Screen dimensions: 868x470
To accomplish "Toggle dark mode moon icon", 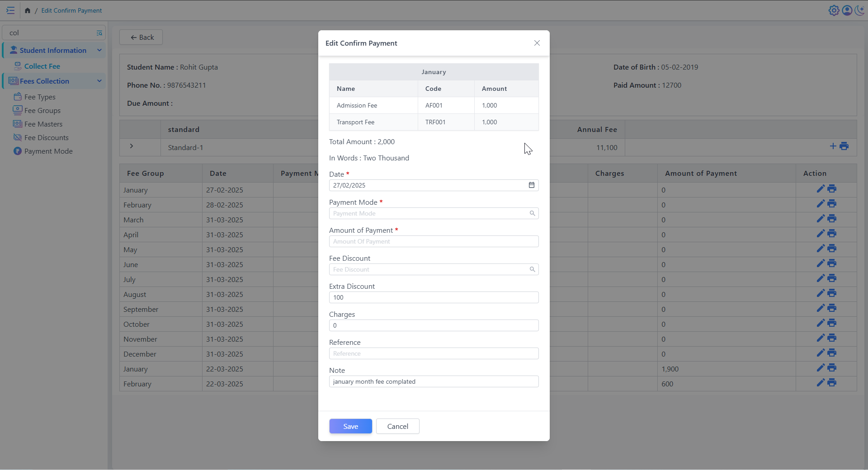I will pos(859,10).
